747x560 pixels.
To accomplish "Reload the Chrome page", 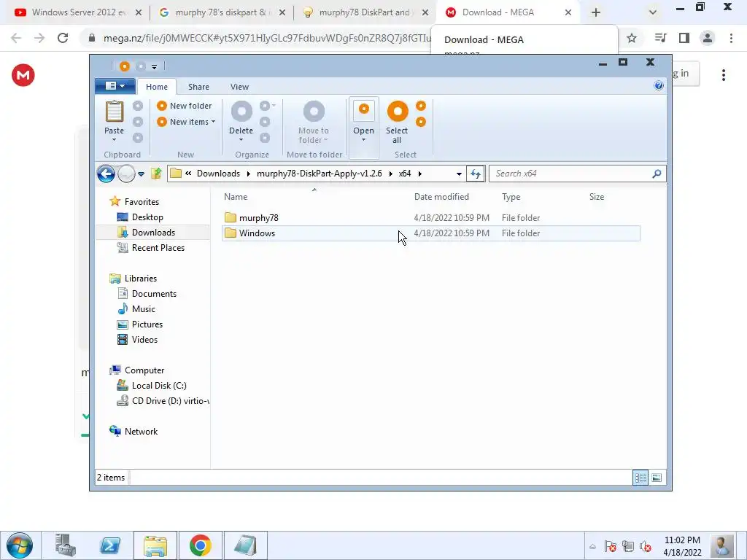I will point(63,38).
